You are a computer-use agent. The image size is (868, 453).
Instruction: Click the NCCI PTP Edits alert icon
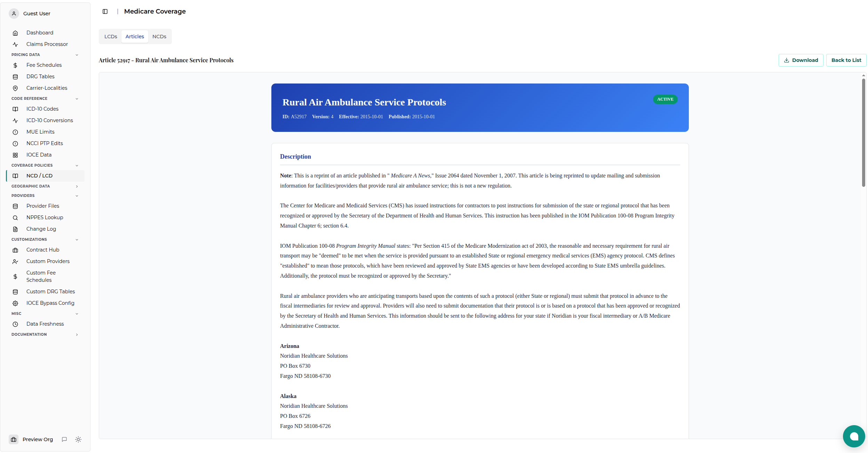click(15, 144)
